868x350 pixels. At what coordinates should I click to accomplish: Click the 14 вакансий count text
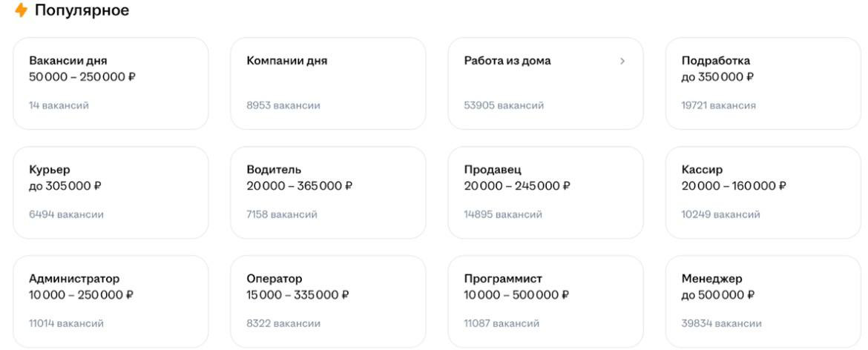(59, 105)
